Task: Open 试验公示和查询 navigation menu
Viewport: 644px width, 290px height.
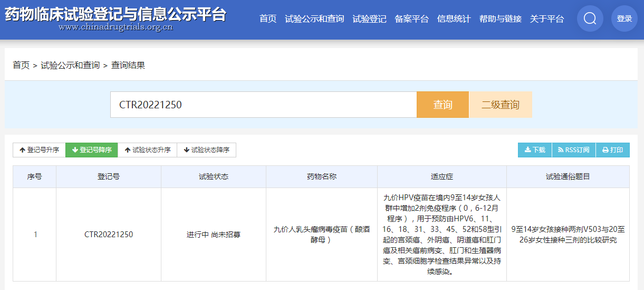Action: click(x=314, y=19)
